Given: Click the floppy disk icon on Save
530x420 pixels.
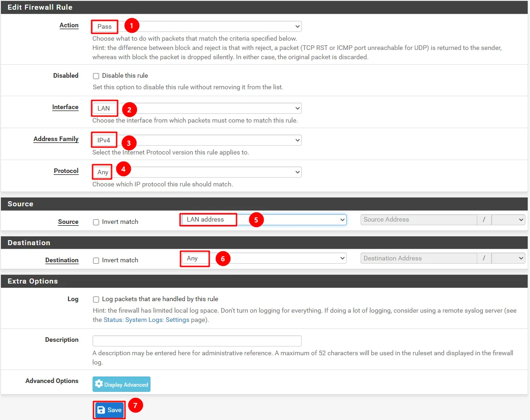Looking at the screenshot, I should [x=101, y=410].
